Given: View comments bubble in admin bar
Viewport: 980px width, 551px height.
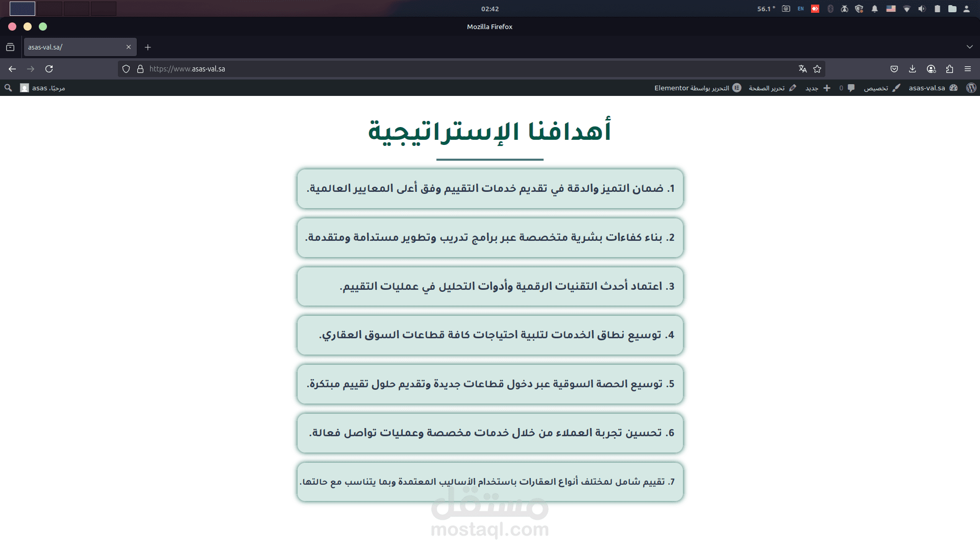Looking at the screenshot, I should click(847, 88).
